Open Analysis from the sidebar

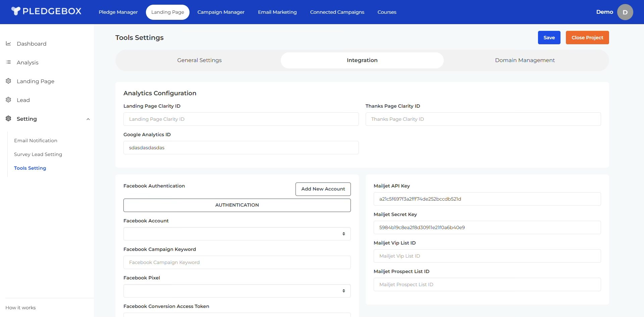28,62
